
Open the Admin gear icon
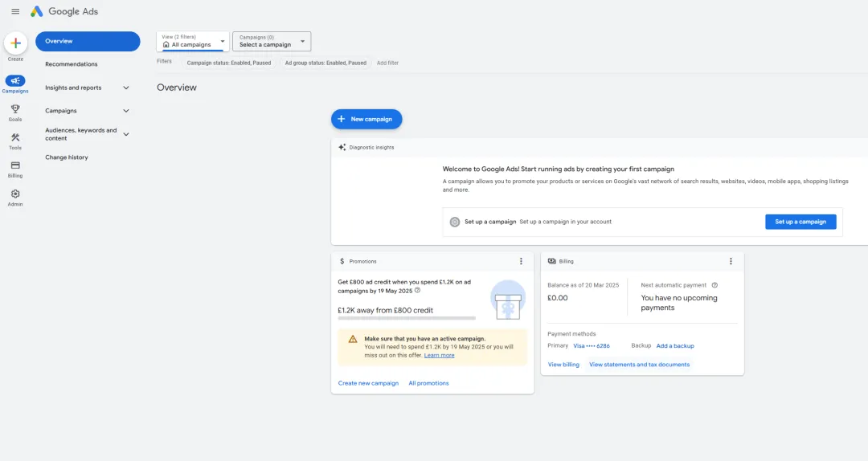[x=15, y=194]
